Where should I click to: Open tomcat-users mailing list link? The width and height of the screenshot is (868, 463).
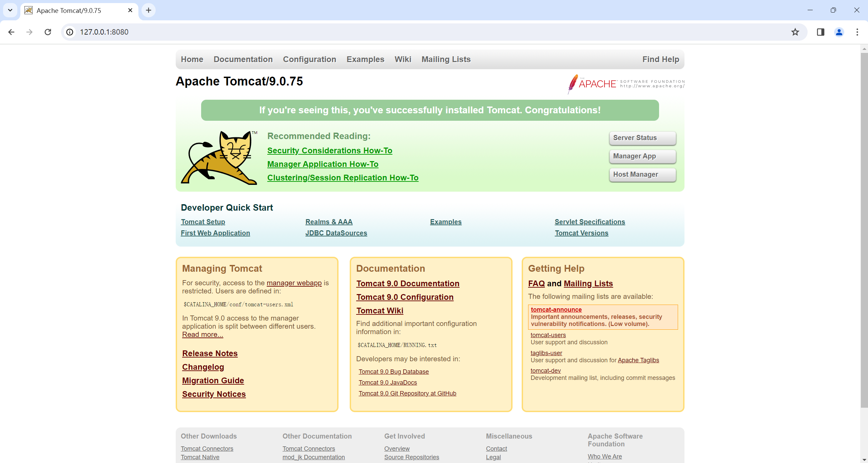548,335
